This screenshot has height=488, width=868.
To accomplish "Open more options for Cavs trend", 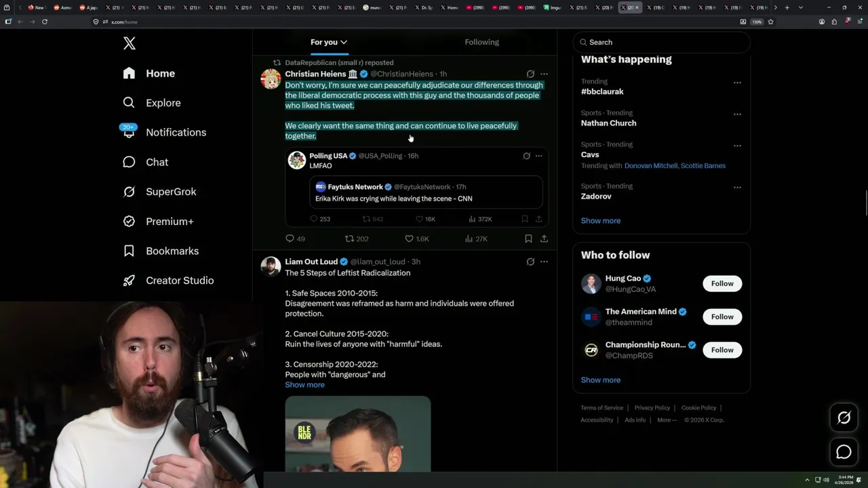I will pos(737,145).
